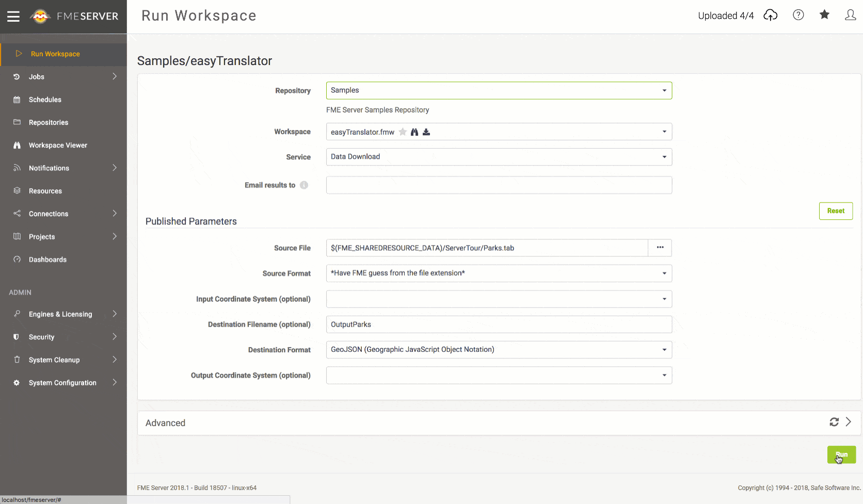Click the green Run button
The width and height of the screenshot is (863, 504).
(x=841, y=454)
